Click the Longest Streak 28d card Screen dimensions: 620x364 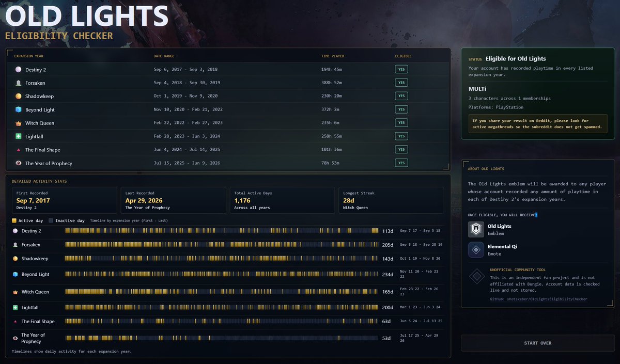[x=391, y=200]
